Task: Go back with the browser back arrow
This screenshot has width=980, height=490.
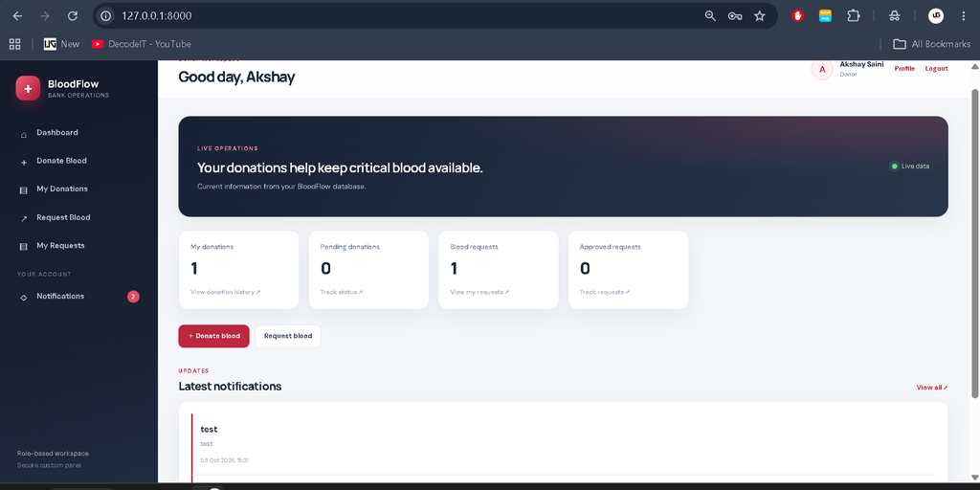Action: click(17, 16)
